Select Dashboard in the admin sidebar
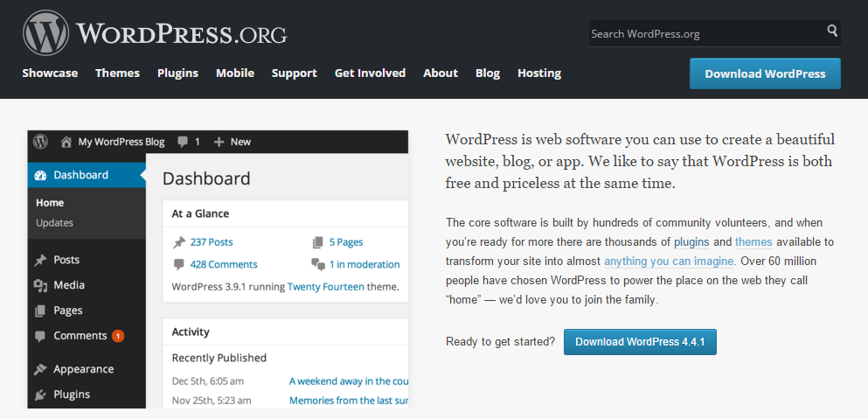The image size is (868, 419). point(87,175)
